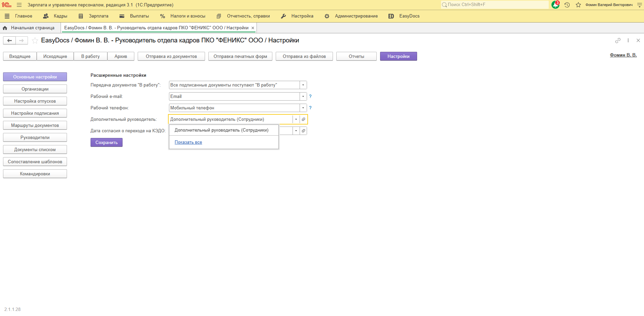
Task: Click Отправка печатных форм button
Action: coord(240,56)
